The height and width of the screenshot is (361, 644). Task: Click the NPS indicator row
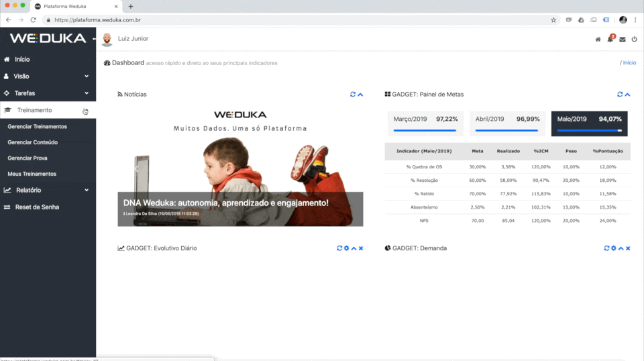click(508, 221)
